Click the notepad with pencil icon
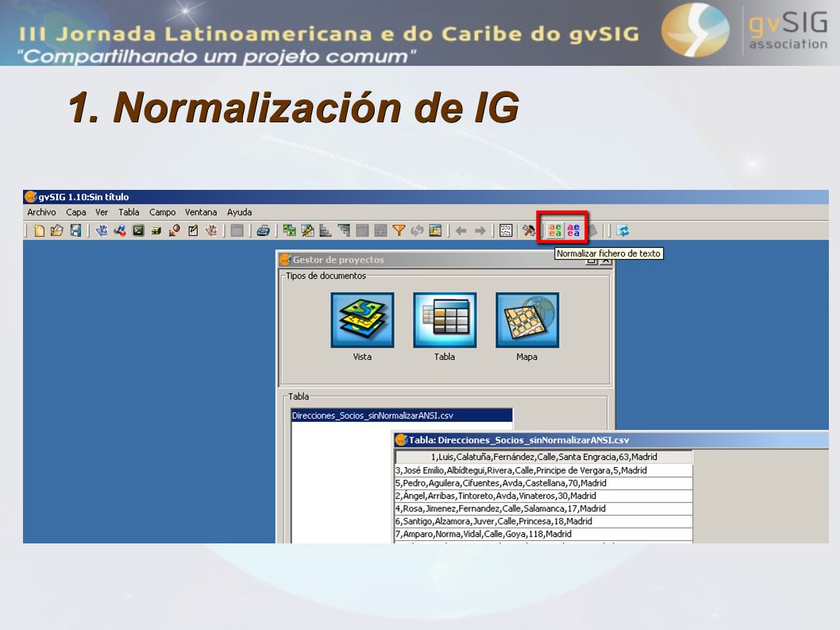 (x=193, y=230)
